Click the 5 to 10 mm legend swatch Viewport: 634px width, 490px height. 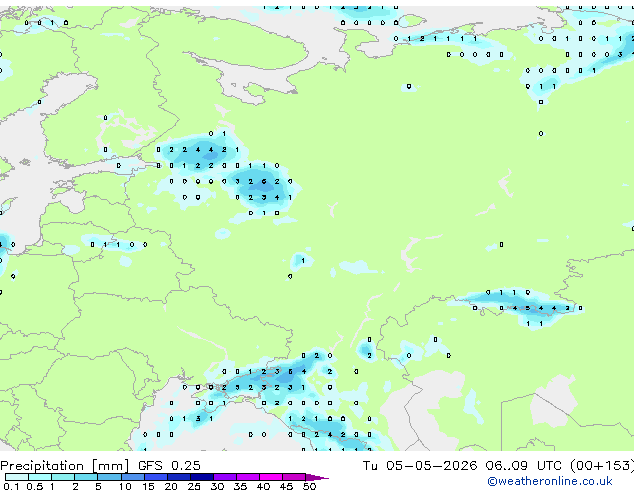pos(109,477)
